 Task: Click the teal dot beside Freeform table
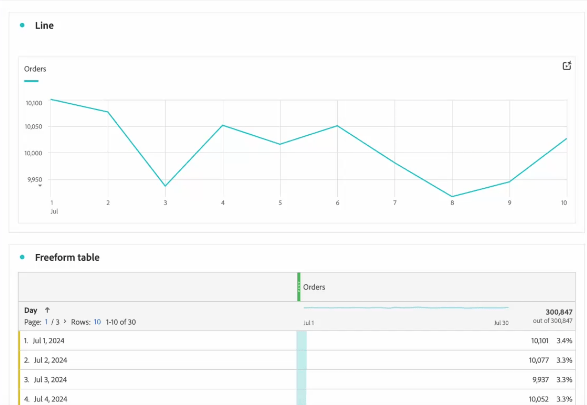point(22,257)
